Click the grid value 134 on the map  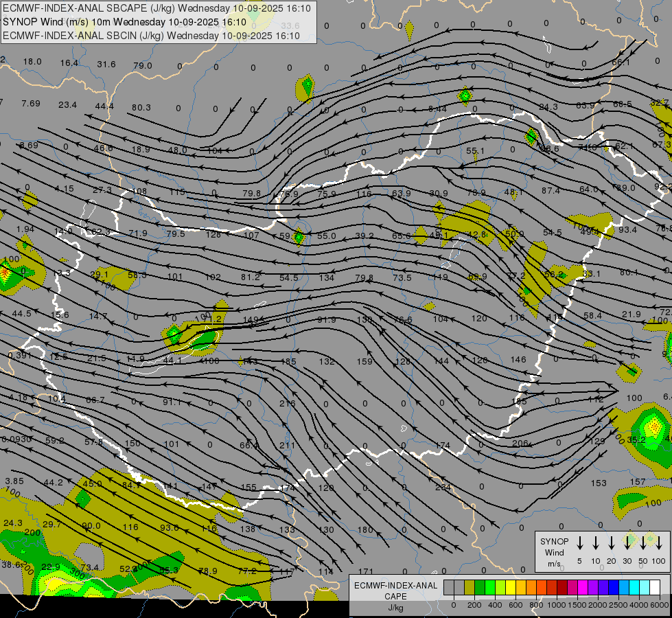[327, 277]
